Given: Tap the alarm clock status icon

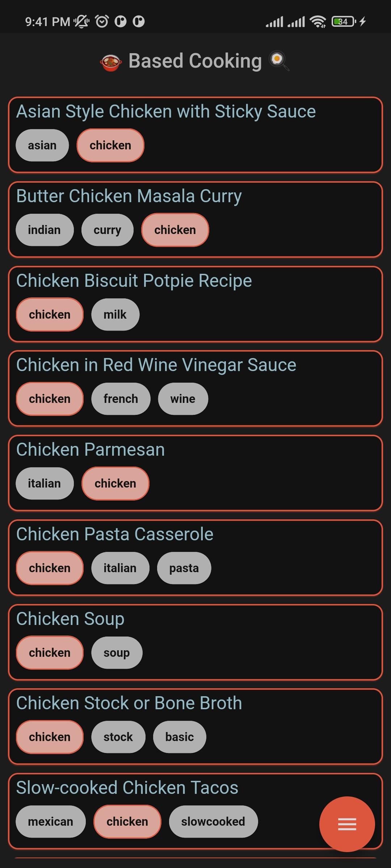Looking at the screenshot, I should (102, 22).
